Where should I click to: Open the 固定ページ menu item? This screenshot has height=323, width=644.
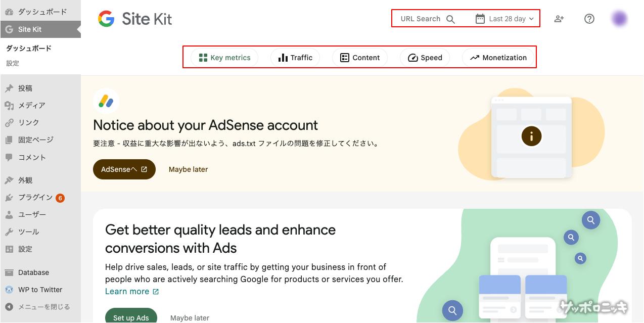tap(40, 140)
